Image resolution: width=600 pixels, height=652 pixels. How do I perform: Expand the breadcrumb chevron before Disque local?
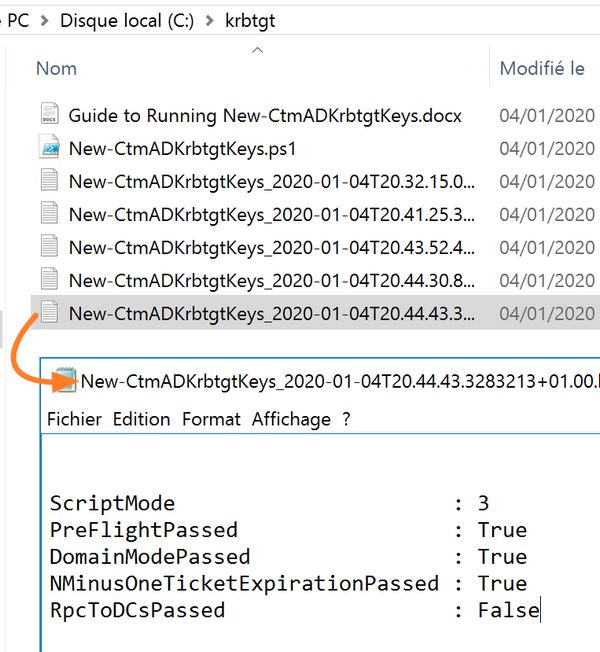point(44,19)
